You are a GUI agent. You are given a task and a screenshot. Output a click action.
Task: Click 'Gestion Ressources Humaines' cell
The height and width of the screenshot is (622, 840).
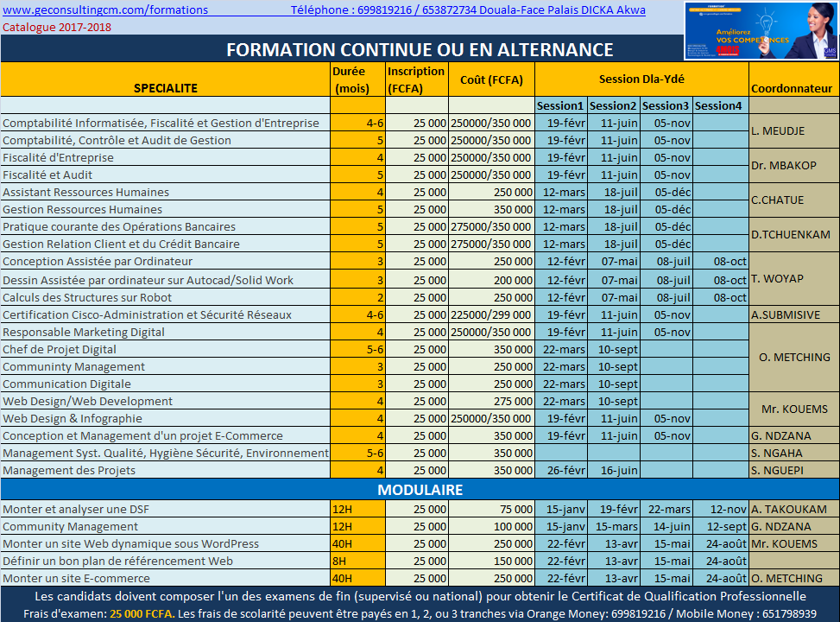pos(166,209)
